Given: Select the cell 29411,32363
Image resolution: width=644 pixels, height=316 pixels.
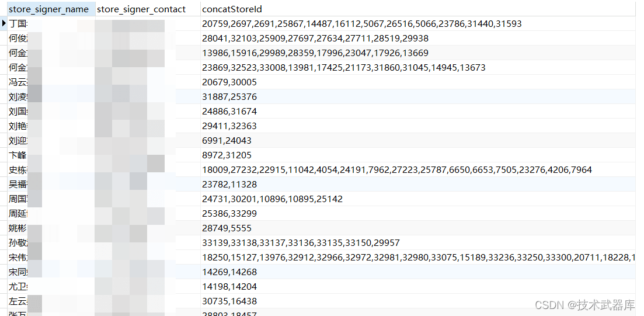Looking at the screenshot, I should point(418,126).
